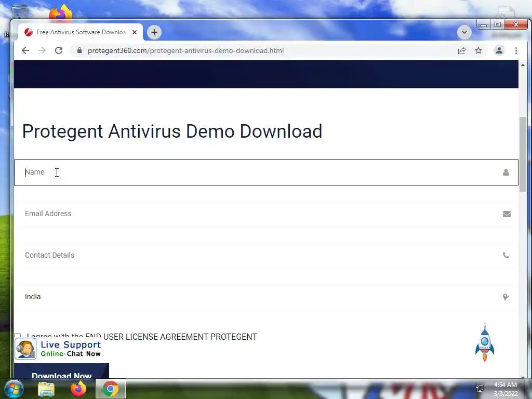Close the Free Antivirus Software tab
The image size is (532, 399).
tap(135, 32)
